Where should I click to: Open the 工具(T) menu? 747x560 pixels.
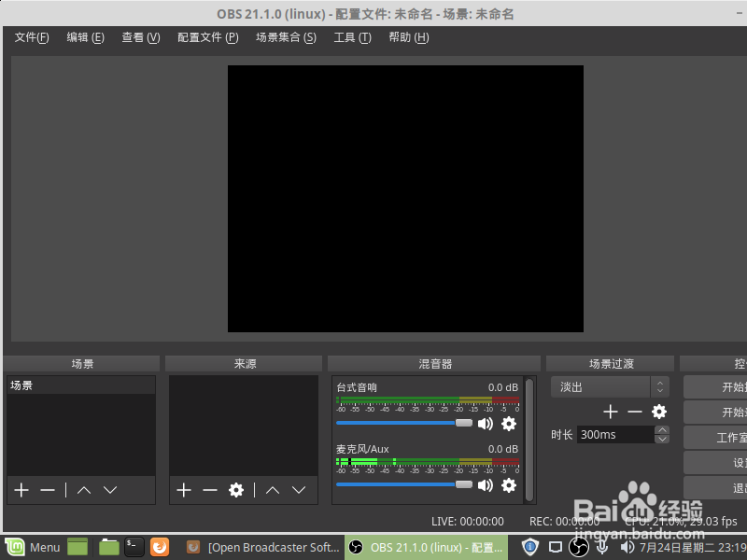coord(352,37)
